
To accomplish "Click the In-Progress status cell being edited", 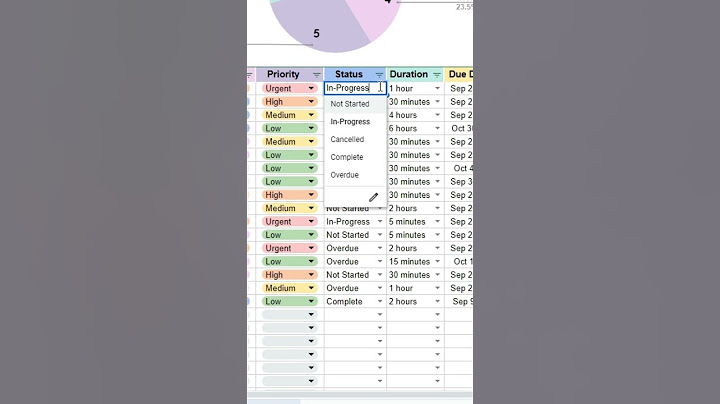I will pyautogui.click(x=355, y=88).
